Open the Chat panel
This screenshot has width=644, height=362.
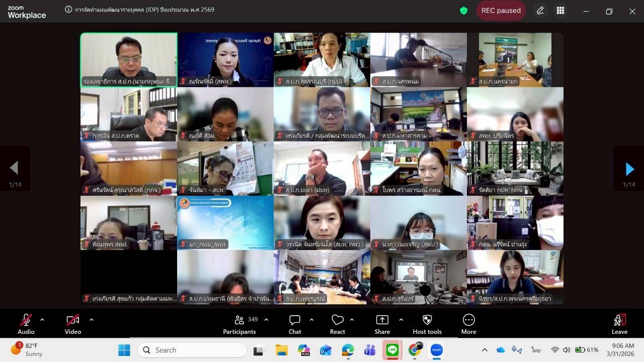[x=295, y=324]
